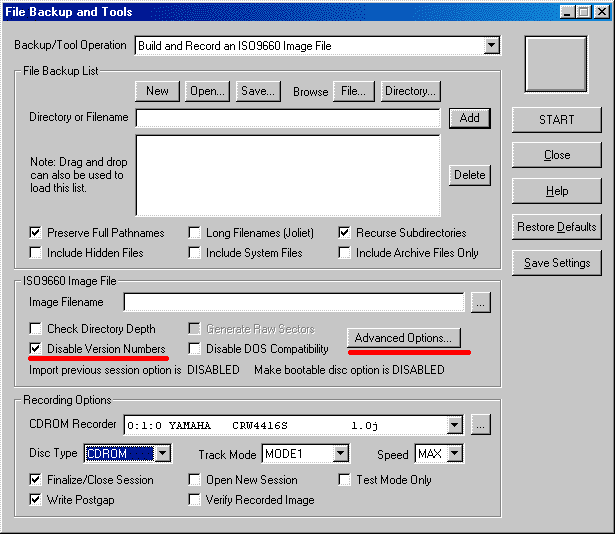Expand the Track Mode dropdown

340,454
